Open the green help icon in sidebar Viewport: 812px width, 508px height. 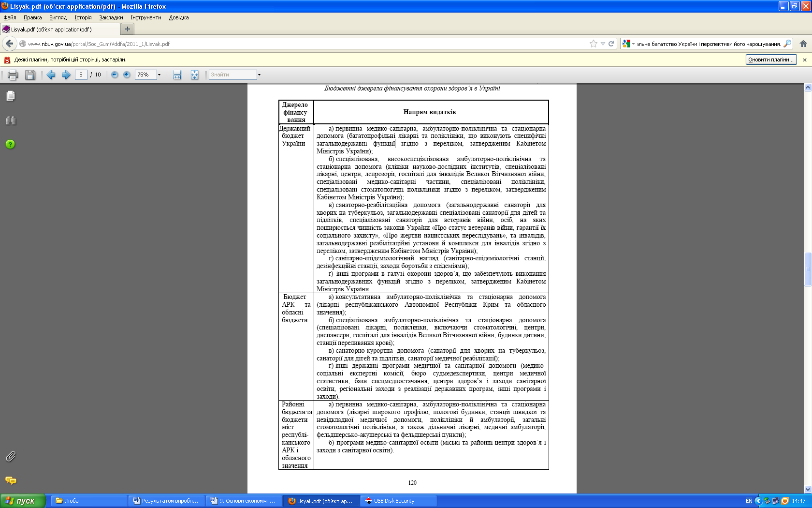pos(10,144)
